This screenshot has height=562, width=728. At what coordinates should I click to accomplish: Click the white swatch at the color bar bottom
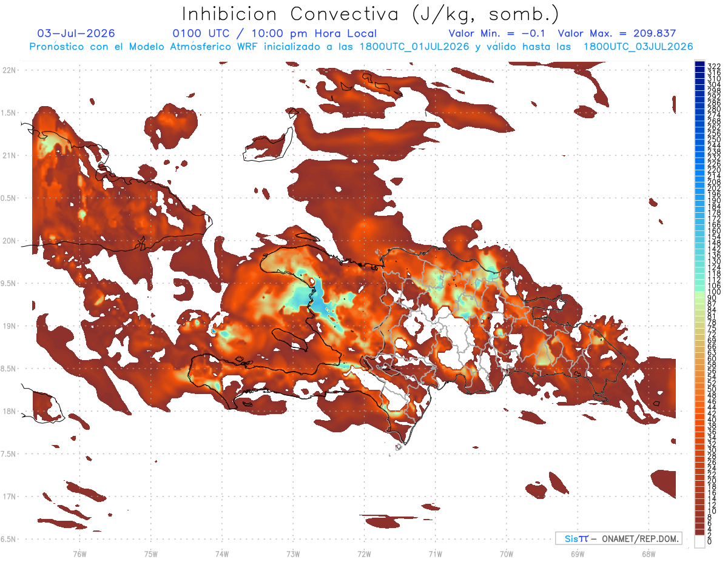[x=699, y=541]
